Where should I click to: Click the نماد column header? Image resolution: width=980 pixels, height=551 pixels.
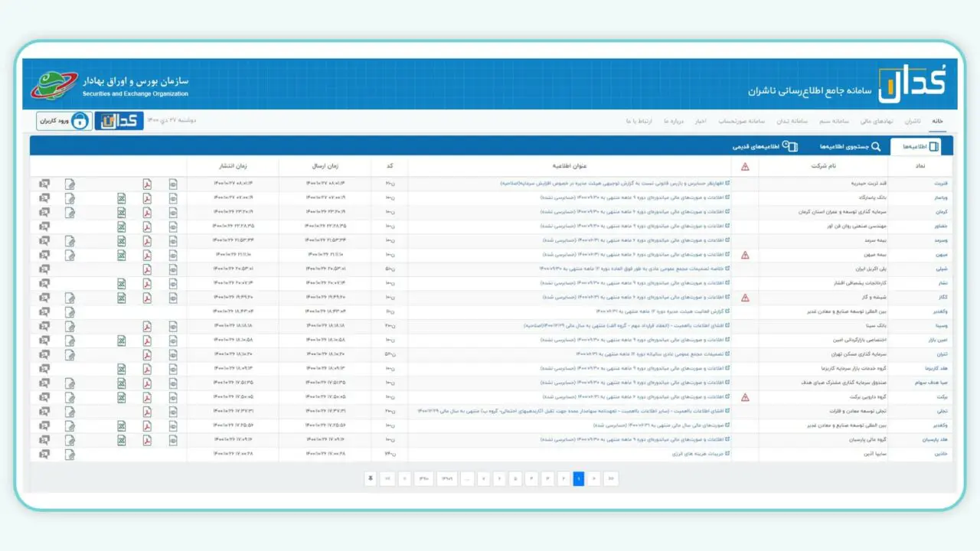point(920,166)
